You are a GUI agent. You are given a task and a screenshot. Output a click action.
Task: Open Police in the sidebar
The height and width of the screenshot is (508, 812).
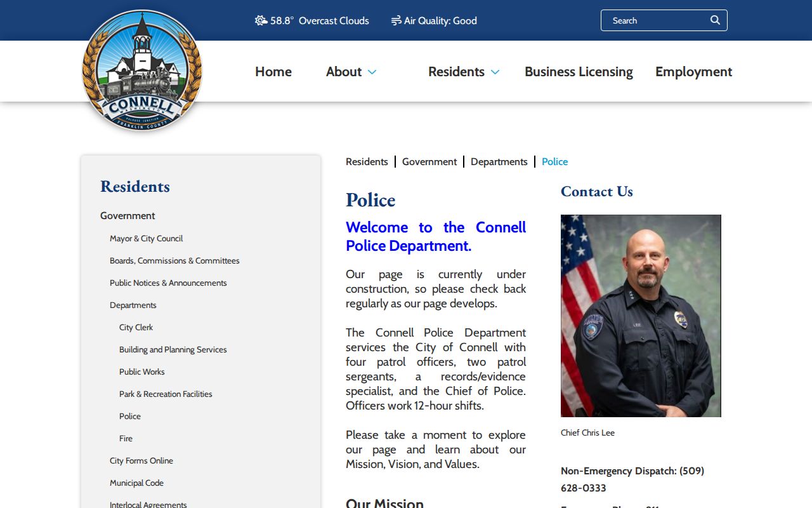coord(130,417)
